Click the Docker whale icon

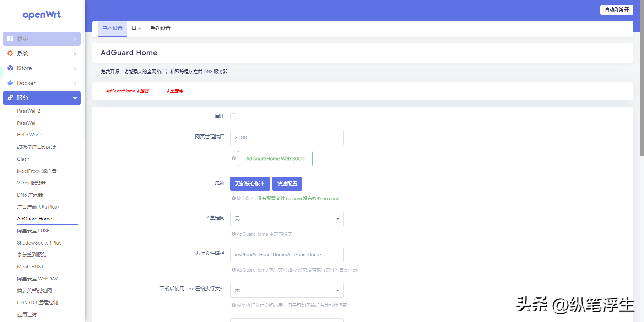coord(10,83)
